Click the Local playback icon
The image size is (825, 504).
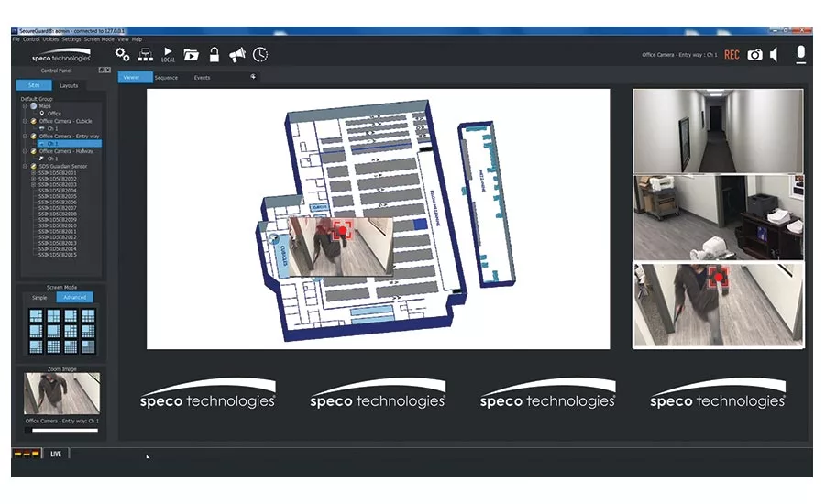coord(168,55)
